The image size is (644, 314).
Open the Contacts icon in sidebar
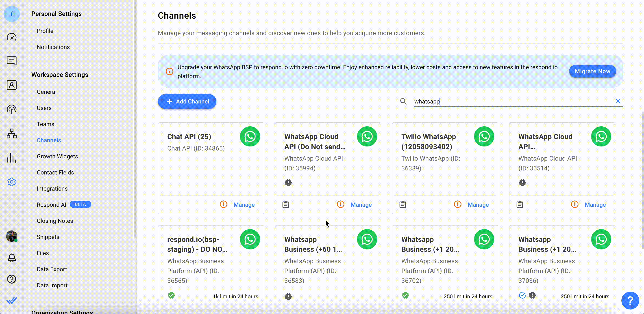(11, 85)
